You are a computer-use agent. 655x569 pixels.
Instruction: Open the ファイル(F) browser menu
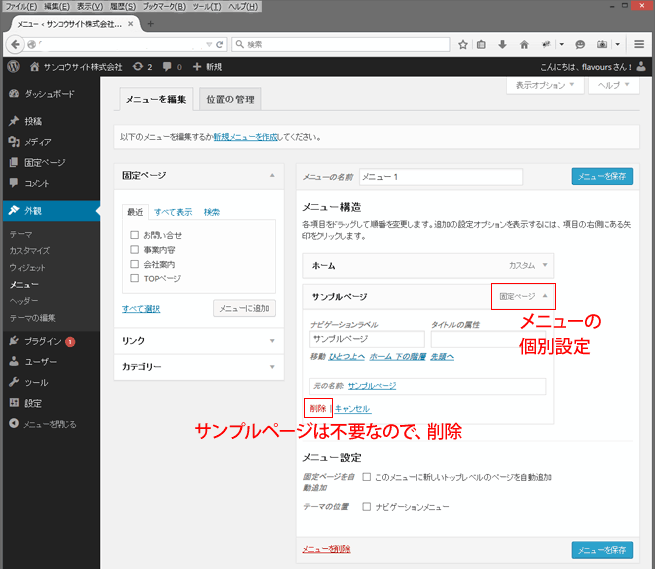click(x=21, y=7)
